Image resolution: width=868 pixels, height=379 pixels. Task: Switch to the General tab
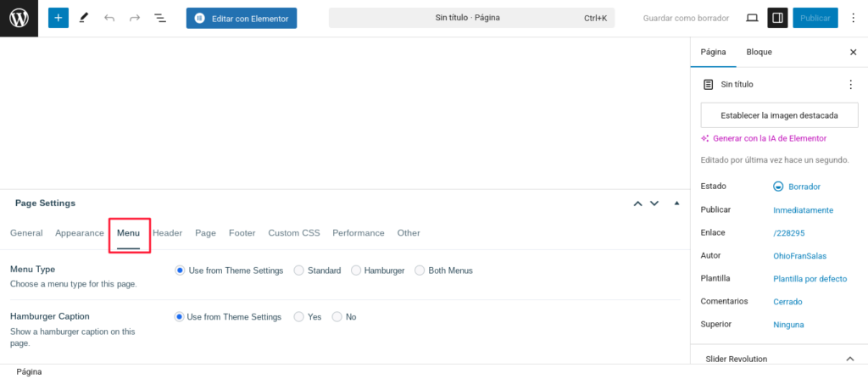[26, 233]
